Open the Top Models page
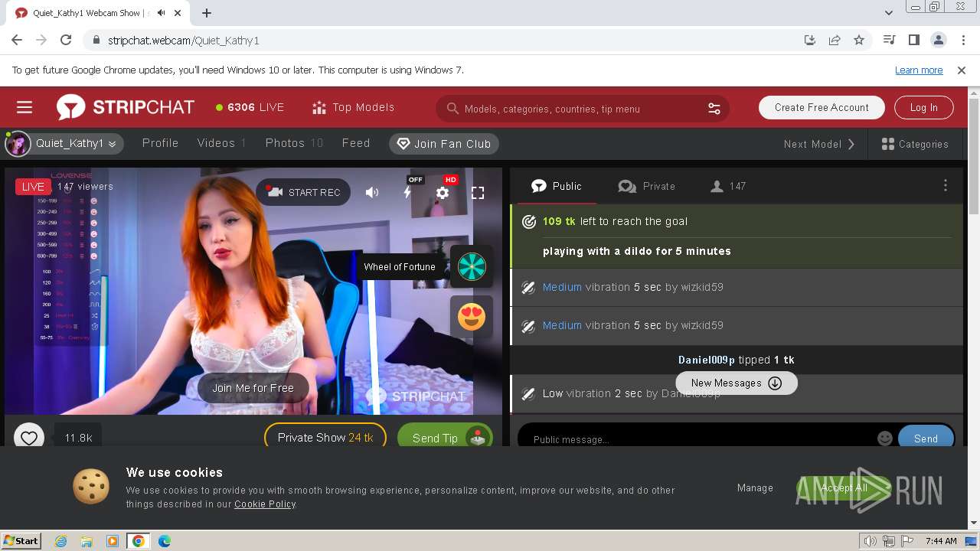 (354, 108)
